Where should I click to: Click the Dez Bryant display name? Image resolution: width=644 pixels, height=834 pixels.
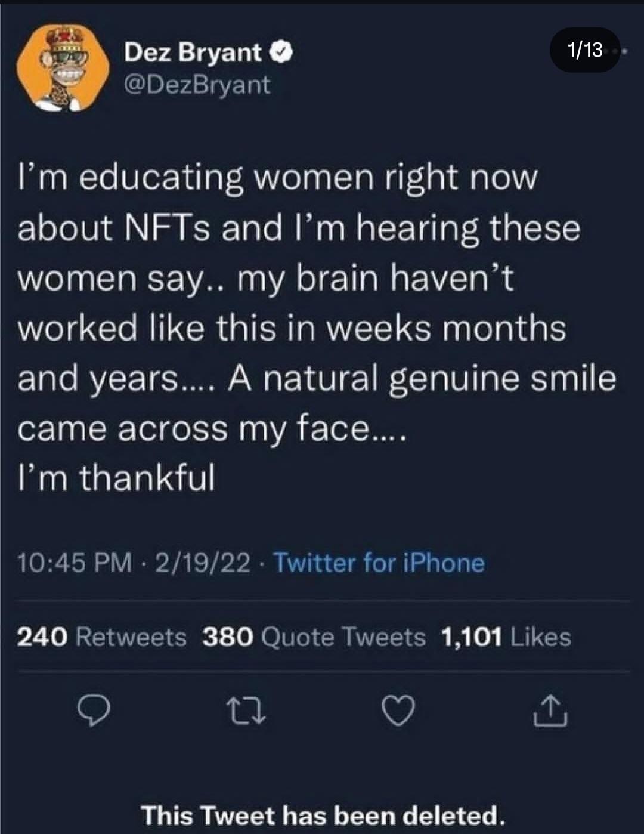(193, 53)
